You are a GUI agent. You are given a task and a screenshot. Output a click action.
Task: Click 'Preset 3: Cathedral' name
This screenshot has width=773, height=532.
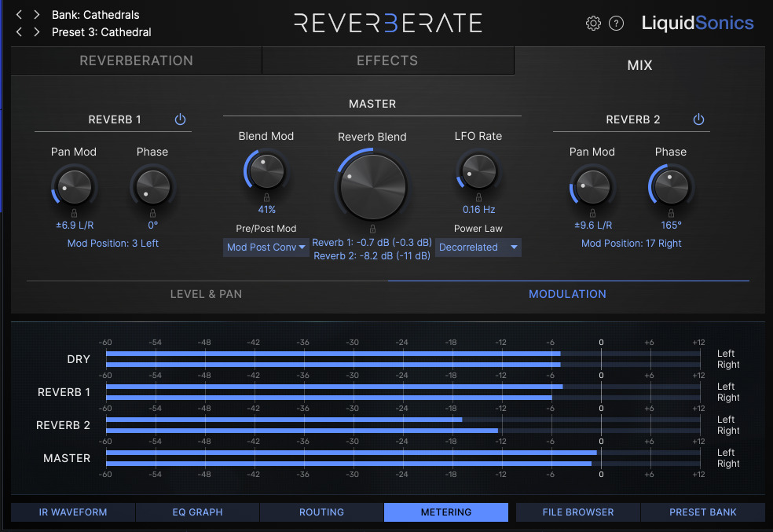coord(101,32)
